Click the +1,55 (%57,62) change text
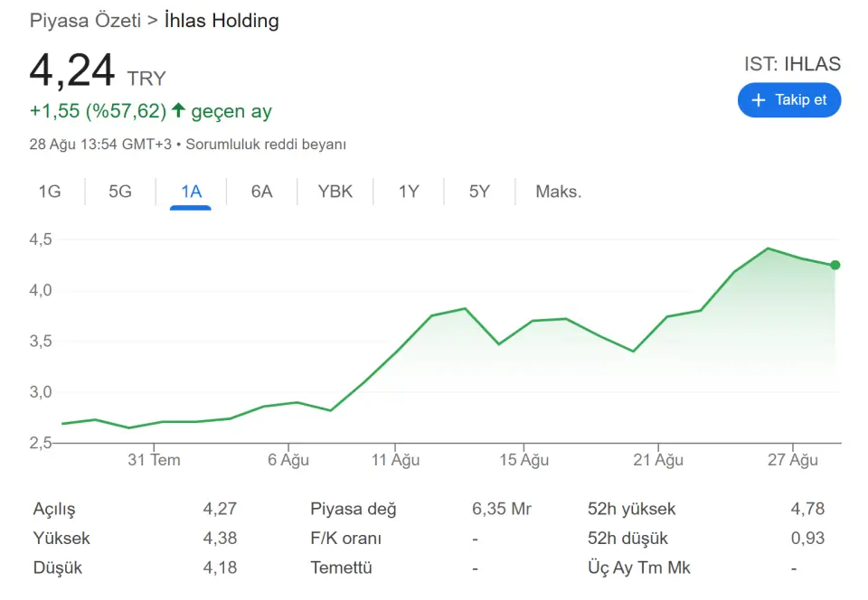The width and height of the screenshot is (868, 600). click(98, 111)
